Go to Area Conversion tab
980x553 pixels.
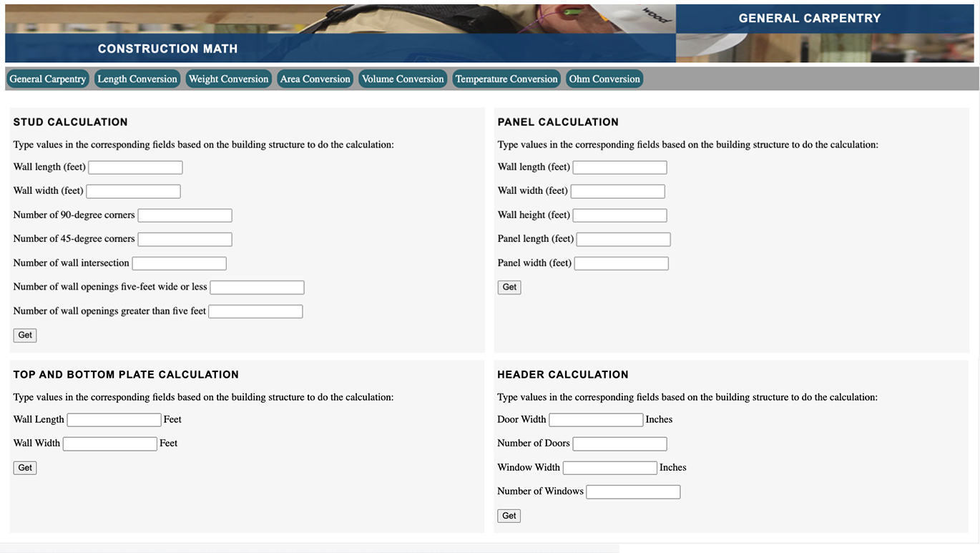tap(315, 79)
